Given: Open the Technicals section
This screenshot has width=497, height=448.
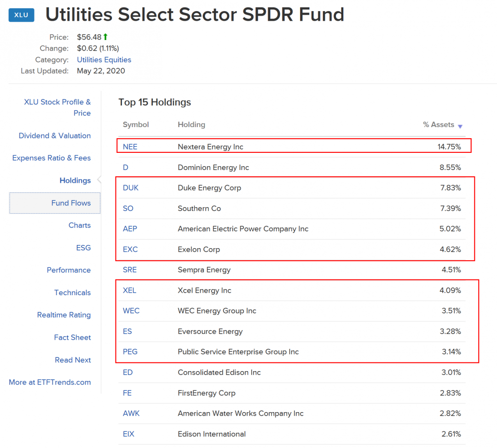Looking at the screenshot, I should click(72, 293).
